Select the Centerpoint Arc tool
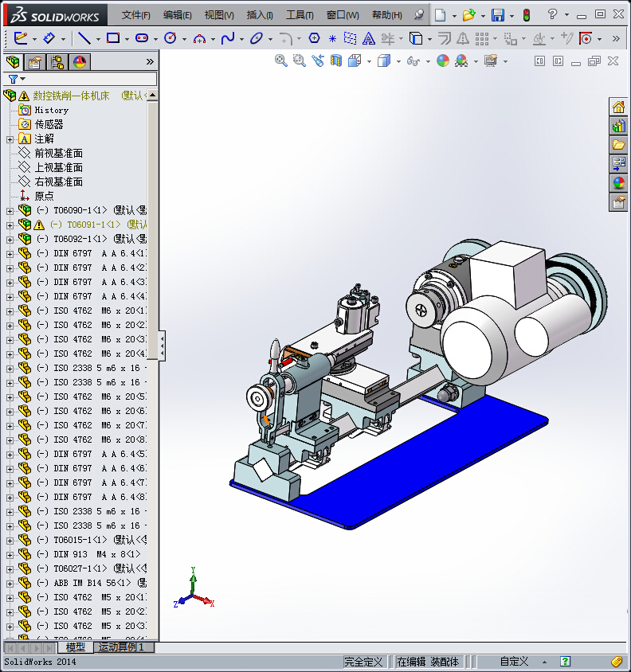631x672 pixels. (x=199, y=39)
